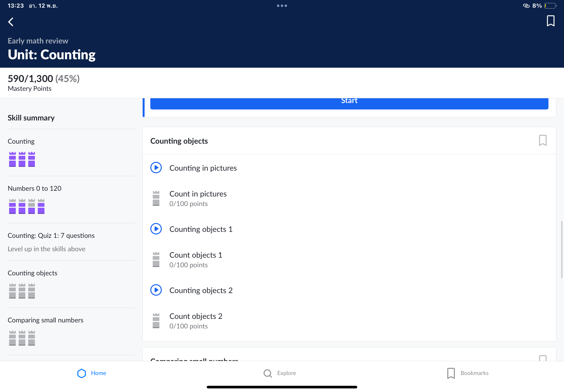Image resolution: width=564 pixels, height=392 pixels.
Task: Click the vertical scrollbar on right edge
Action: 562,249
